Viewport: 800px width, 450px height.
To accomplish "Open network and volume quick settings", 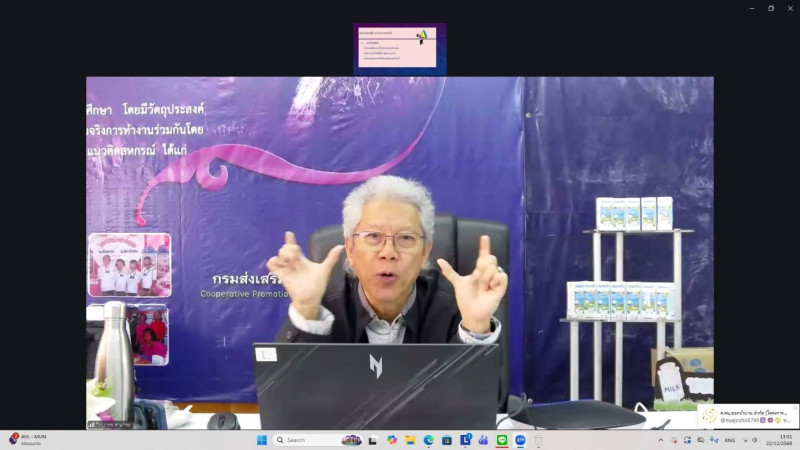I will pyautogui.click(x=750, y=440).
